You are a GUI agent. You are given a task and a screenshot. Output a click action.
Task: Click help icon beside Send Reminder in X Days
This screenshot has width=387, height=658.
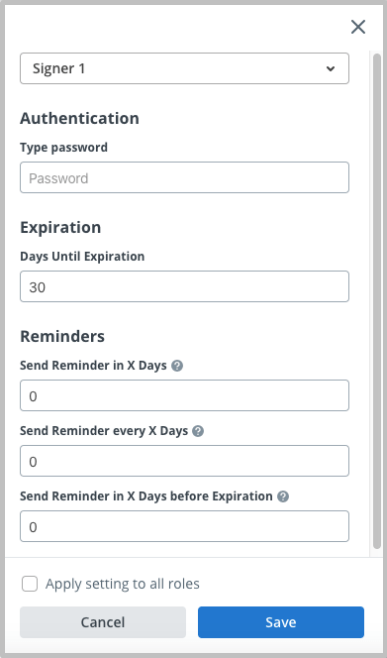(177, 366)
